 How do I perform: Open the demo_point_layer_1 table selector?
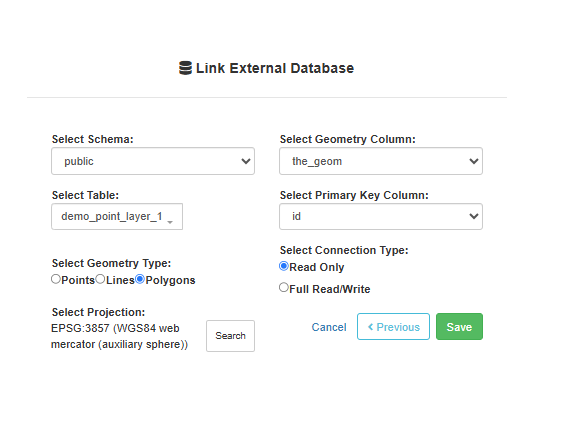(x=117, y=216)
